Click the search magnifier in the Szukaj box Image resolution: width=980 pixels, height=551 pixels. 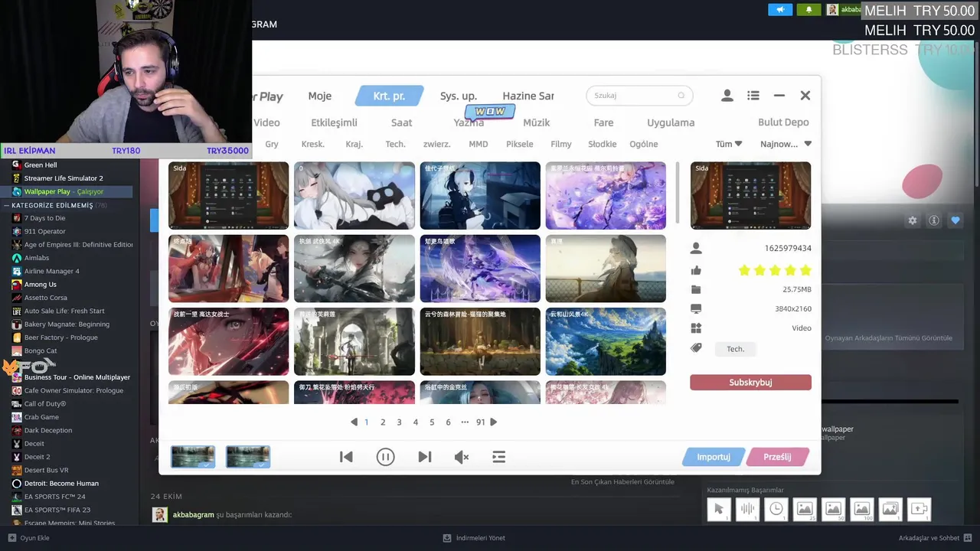(681, 96)
